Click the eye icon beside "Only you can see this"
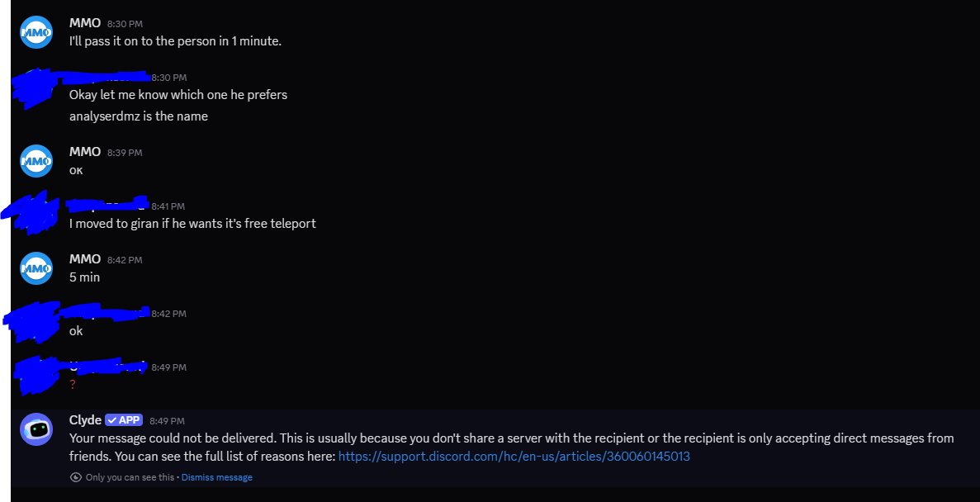The height and width of the screenshot is (502, 980). [x=76, y=477]
